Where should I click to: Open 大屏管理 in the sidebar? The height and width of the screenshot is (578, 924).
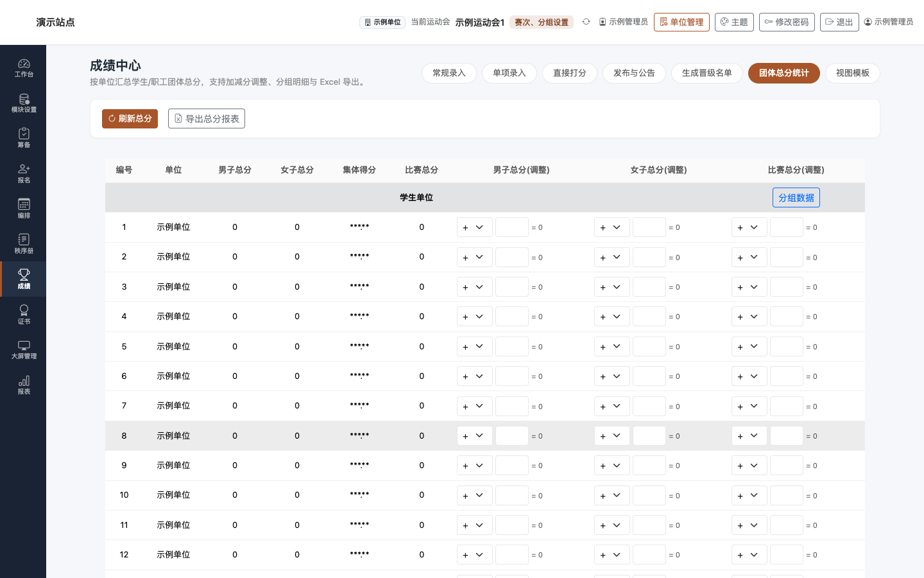click(x=24, y=349)
